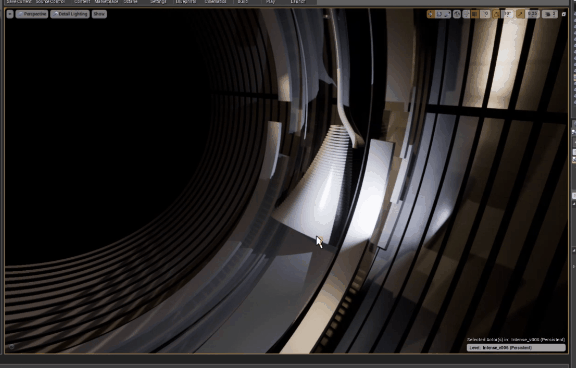This screenshot has width=576, height=368.
Task: Open the grid snap value dropdown
Action: click(485, 14)
